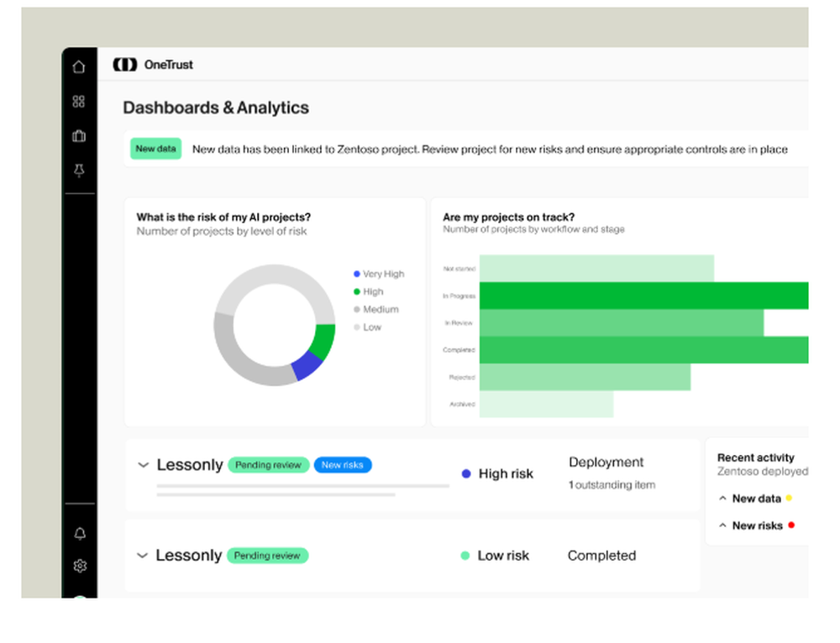Screen dimensions: 840x643
Task: Collapse the Lessonly High risk row chevron
Action: click(x=143, y=465)
